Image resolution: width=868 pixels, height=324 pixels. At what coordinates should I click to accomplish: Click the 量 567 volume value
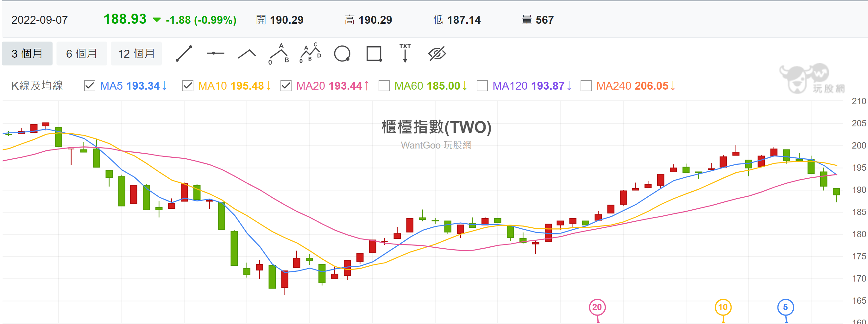[538, 20]
